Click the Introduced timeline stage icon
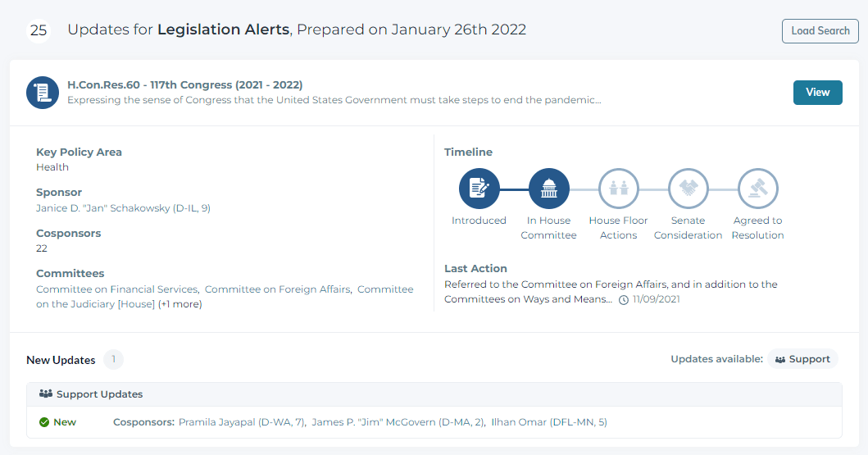Image resolution: width=868 pixels, height=455 pixels. pyautogui.click(x=479, y=189)
